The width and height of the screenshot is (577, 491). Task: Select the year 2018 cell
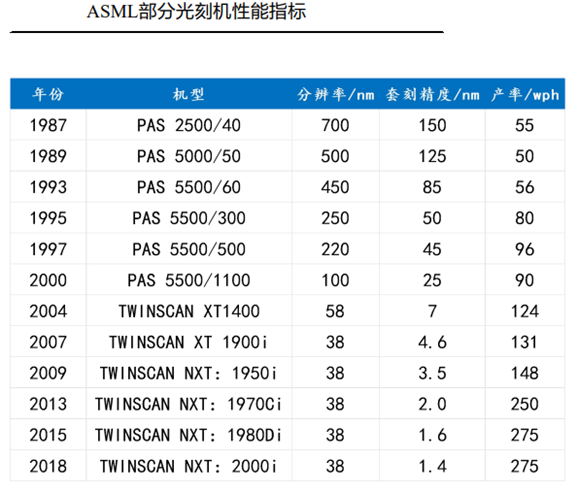48,466
